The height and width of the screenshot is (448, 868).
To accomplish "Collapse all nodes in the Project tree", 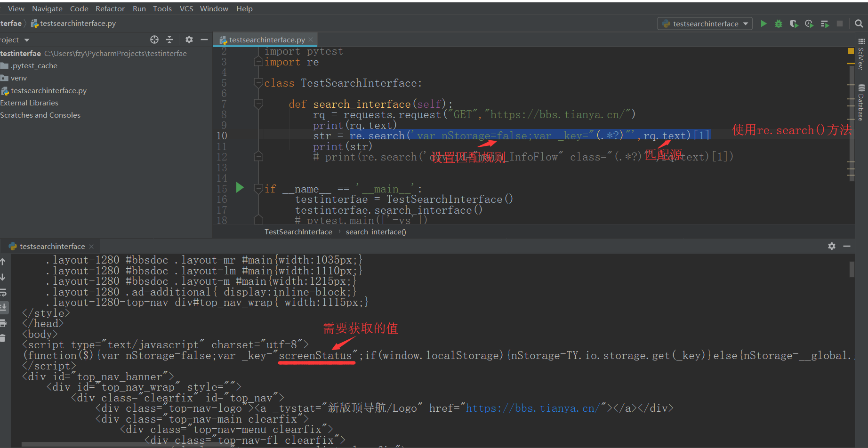I will click(x=169, y=40).
